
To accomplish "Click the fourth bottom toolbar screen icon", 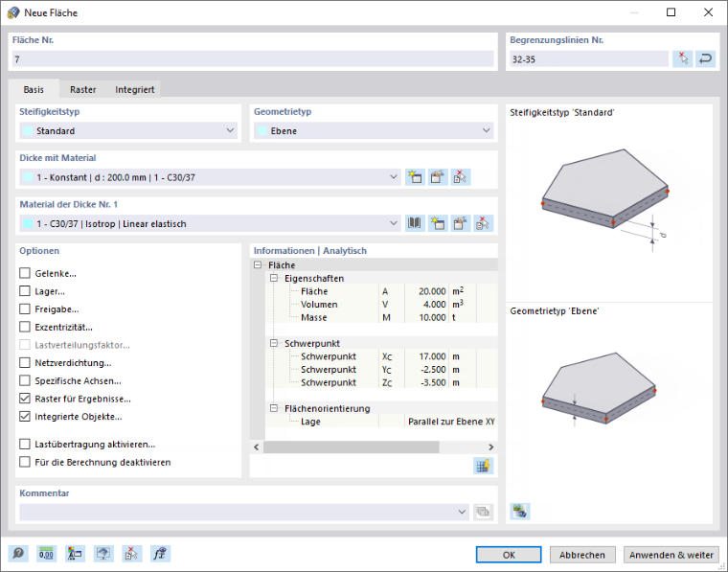I will 103,554.
